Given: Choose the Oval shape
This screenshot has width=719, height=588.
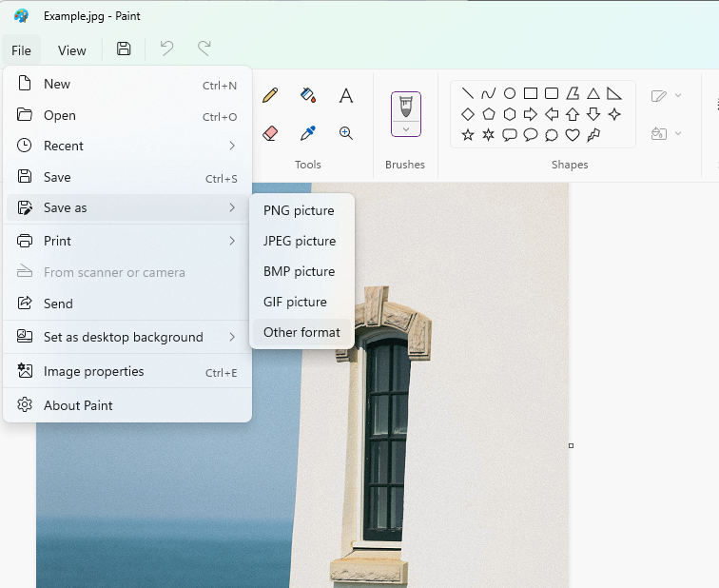Looking at the screenshot, I should point(510,93).
